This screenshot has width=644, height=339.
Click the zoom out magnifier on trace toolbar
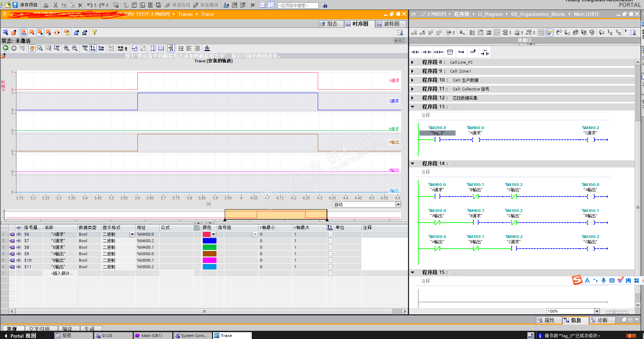coord(75,48)
